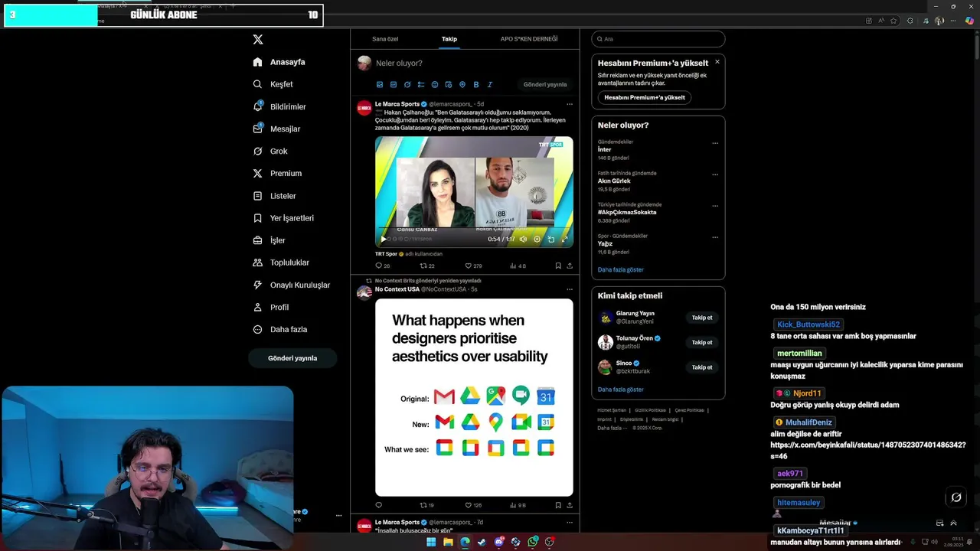Switch to Takip tab
The image size is (980, 551).
(x=449, y=39)
